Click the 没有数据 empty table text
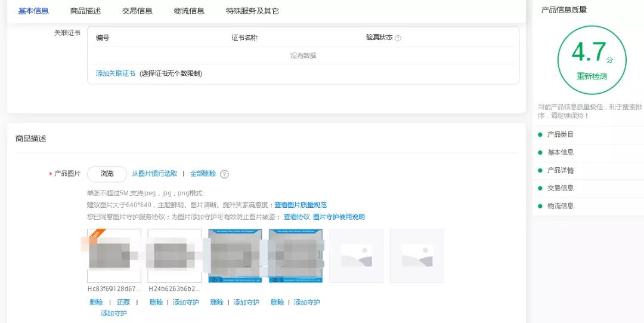644x323 pixels. click(x=303, y=56)
